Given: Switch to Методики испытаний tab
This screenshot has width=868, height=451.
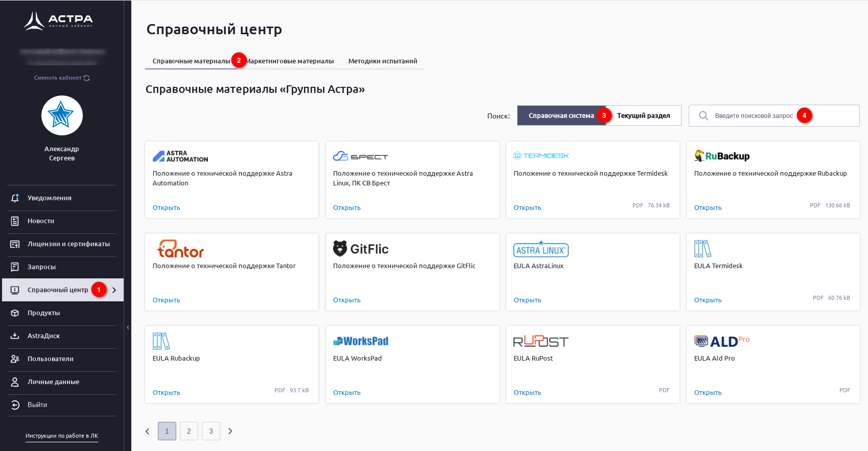Looking at the screenshot, I should pos(383,61).
